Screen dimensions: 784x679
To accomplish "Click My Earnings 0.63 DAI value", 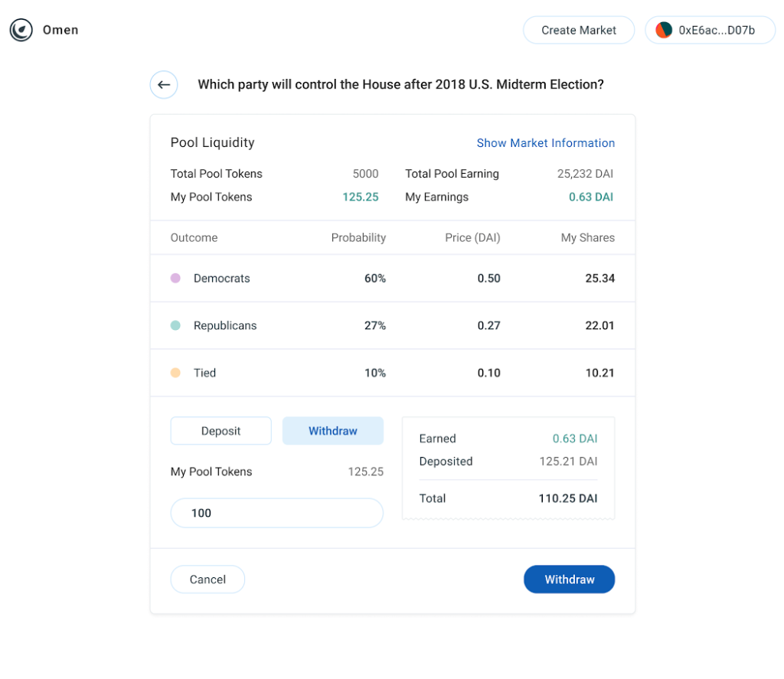I will point(591,197).
